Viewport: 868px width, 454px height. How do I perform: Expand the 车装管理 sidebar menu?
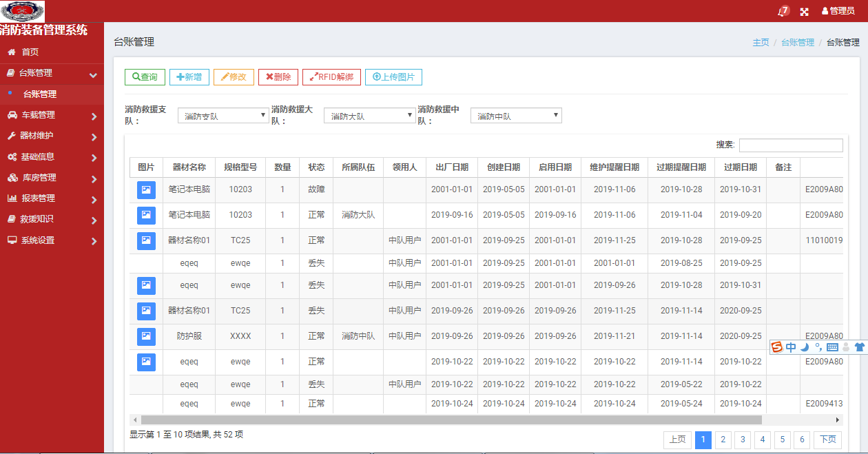(x=52, y=115)
